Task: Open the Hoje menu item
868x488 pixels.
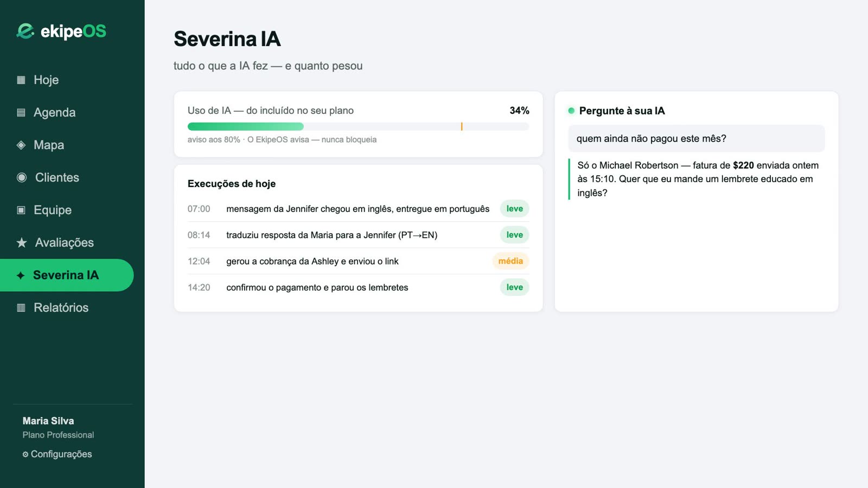Action: coord(67,80)
